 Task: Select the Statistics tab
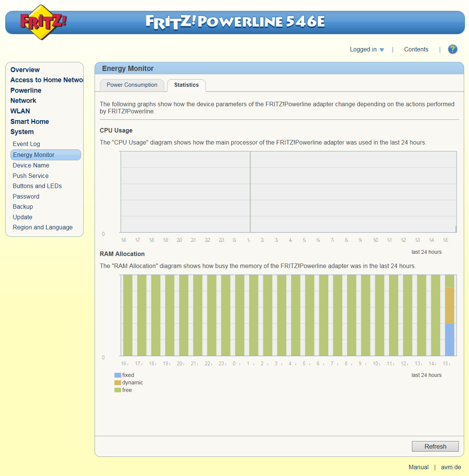click(186, 85)
